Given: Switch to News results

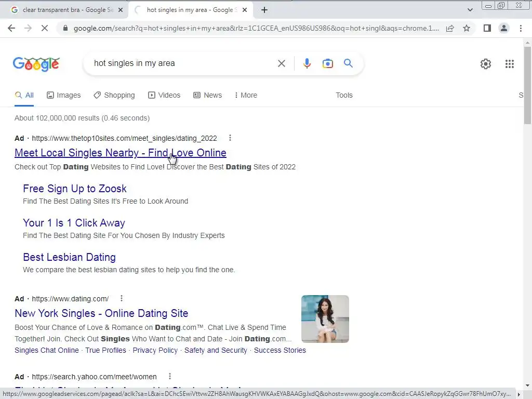Looking at the screenshot, I should pos(208,96).
